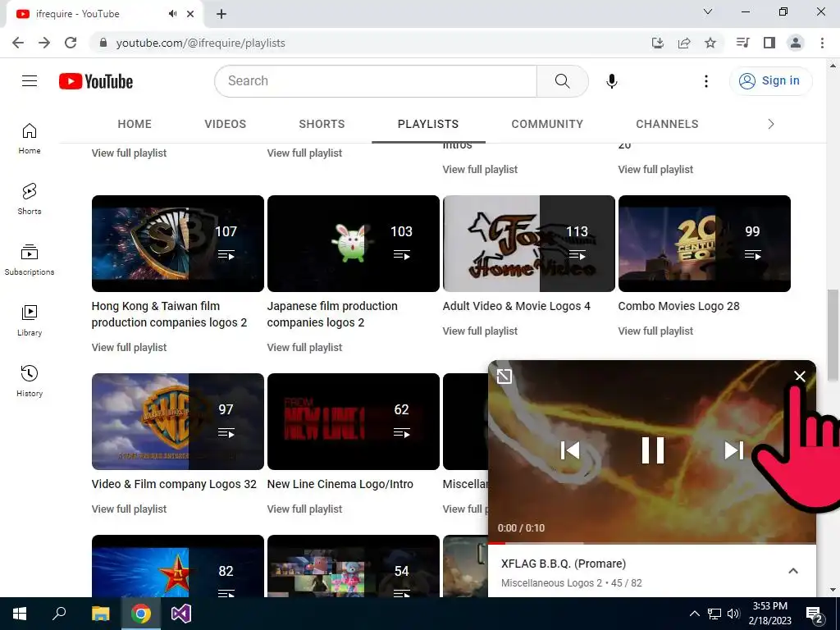The height and width of the screenshot is (630, 840).
Task: Show hidden tray icons chevron
Action: point(694,614)
